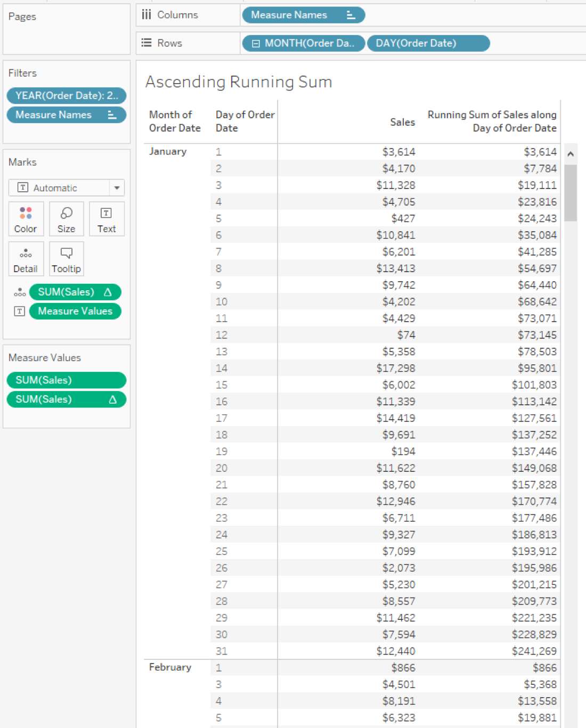Select the DAY(Order Date) pill on Rows
The image size is (586, 728).
pos(428,43)
